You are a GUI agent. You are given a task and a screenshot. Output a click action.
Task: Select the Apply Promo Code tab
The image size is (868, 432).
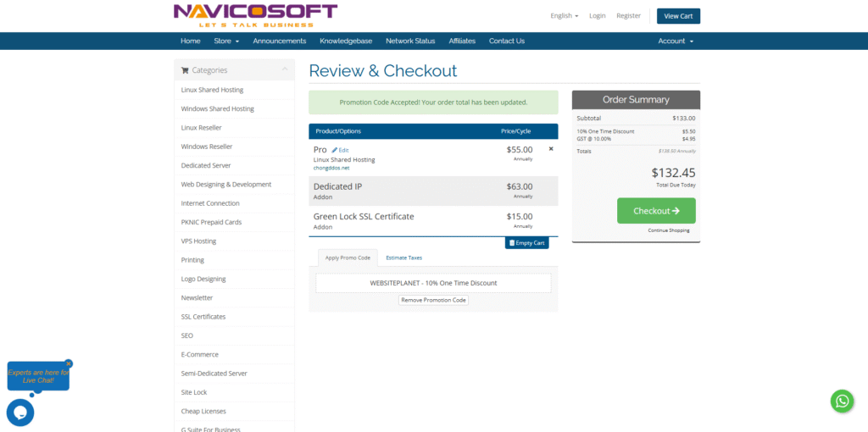tap(348, 258)
